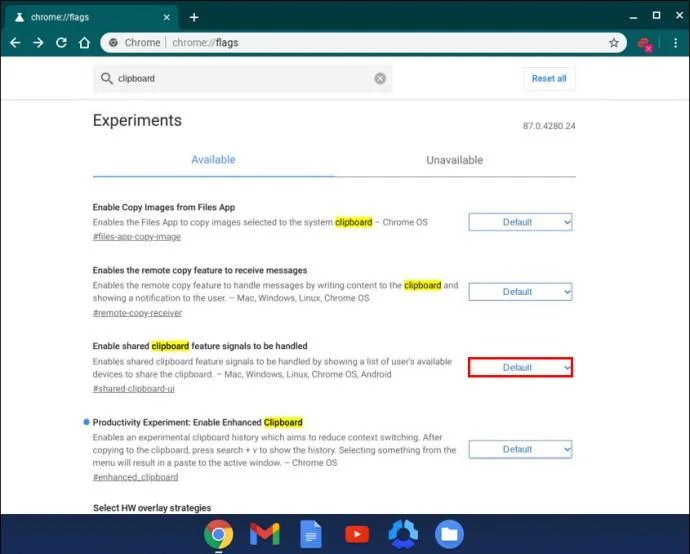
Task: Click the flags search field containing clipboard
Action: coord(242,79)
